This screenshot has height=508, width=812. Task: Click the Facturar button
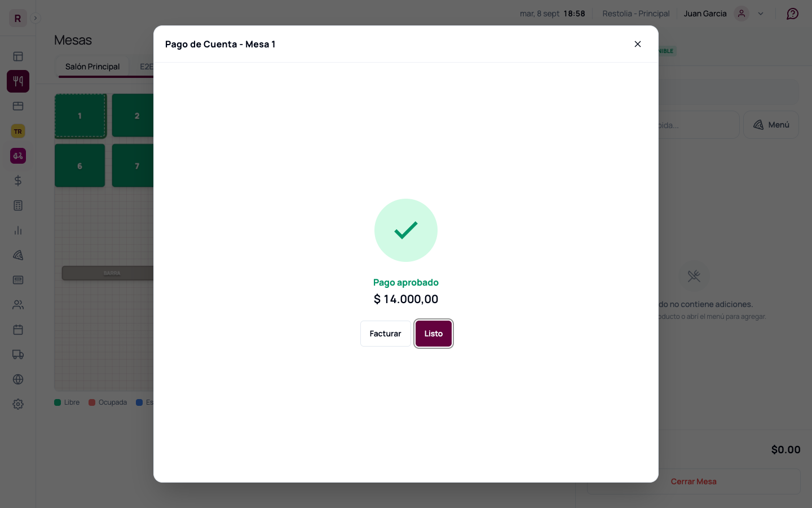(x=386, y=334)
